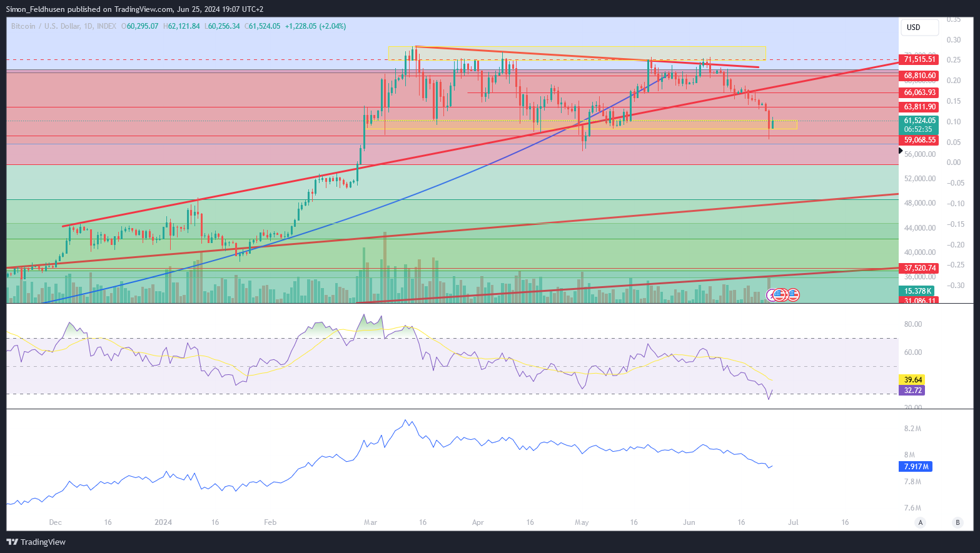The image size is (980, 553).
Task: Click the purple 32.72 RSI label
Action: (912, 391)
